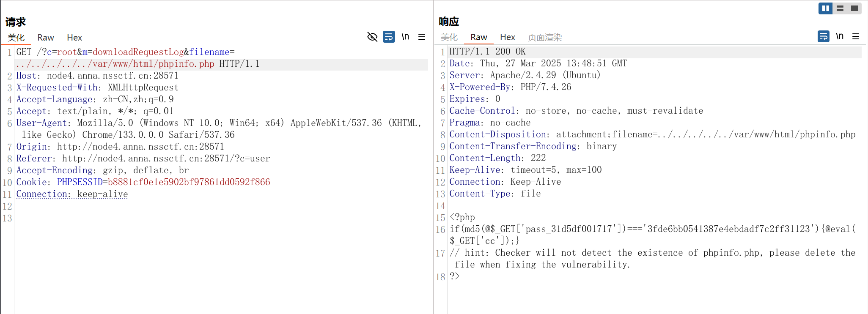This screenshot has height=314, width=868.
Task: Select side-by-side split layout icon
Action: (826, 8)
